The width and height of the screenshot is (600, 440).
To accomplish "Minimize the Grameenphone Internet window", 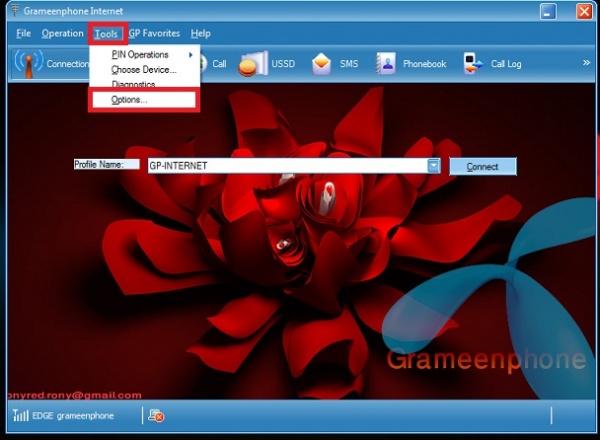I will pyautogui.click(x=548, y=11).
